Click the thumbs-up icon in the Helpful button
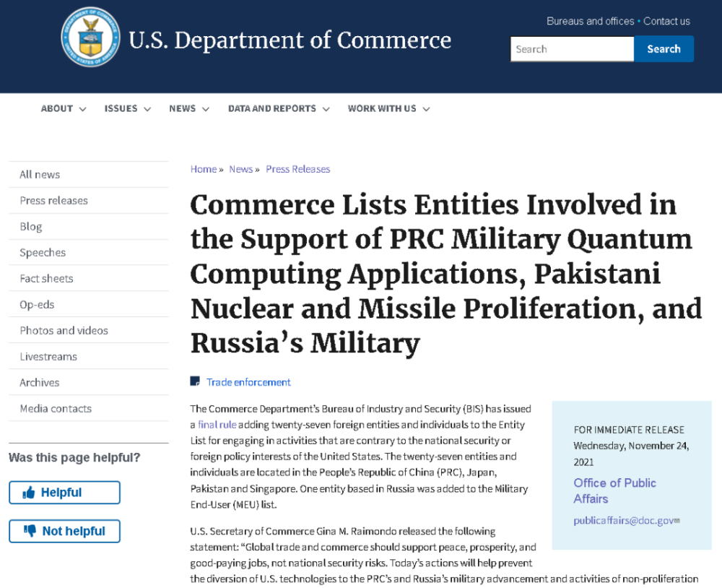This screenshot has width=722, height=588. pyautogui.click(x=29, y=493)
